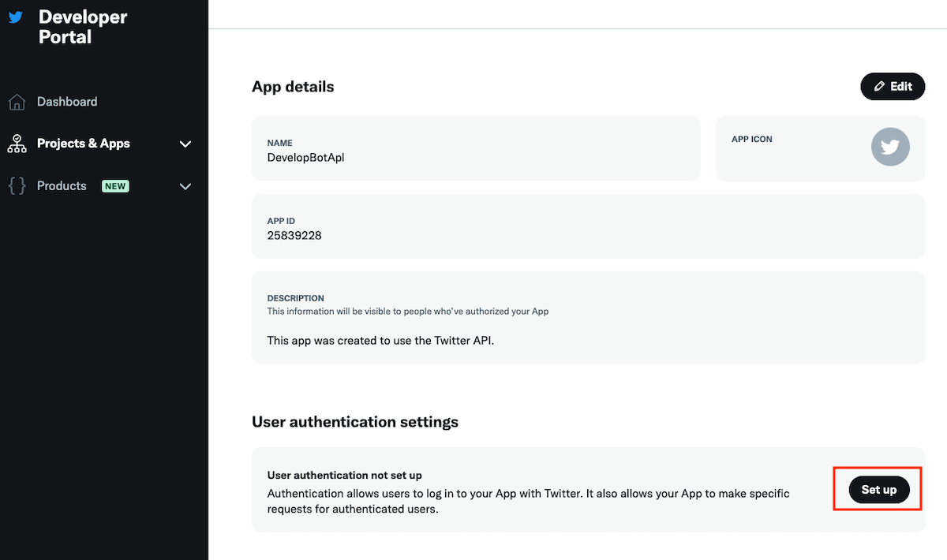Collapse the Projects & Apps dropdown arrow
Image resolution: width=947 pixels, height=560 pixels.
(185, 144)
